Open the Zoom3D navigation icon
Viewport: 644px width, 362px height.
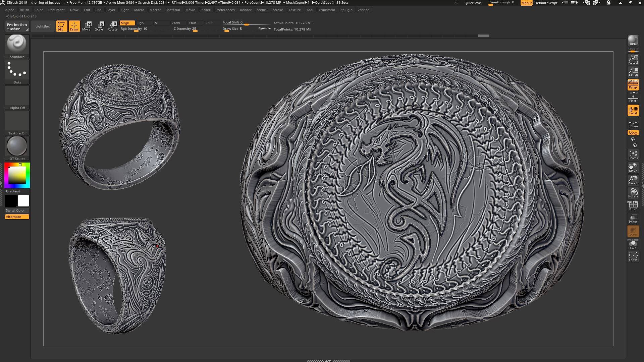click(633, 180)
